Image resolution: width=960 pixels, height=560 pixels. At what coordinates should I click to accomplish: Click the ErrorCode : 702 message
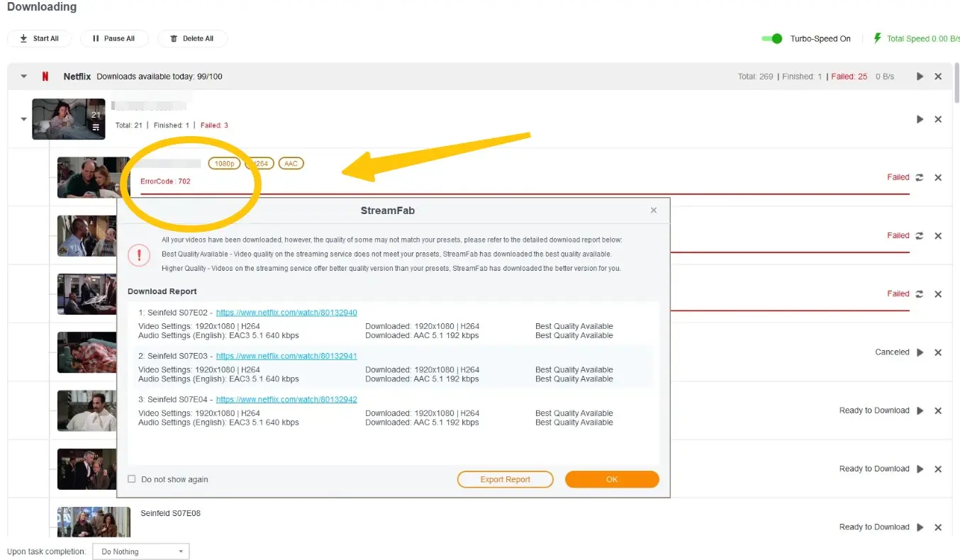tap(165, 181)
